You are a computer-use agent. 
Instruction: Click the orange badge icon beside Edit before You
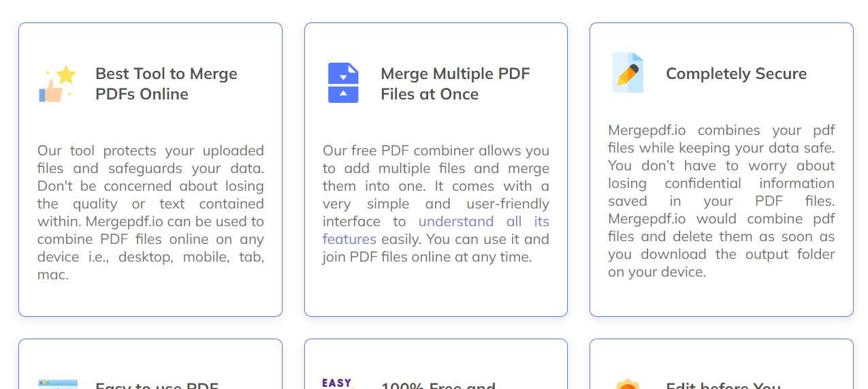pyautogui.click(x=628, y=384)
